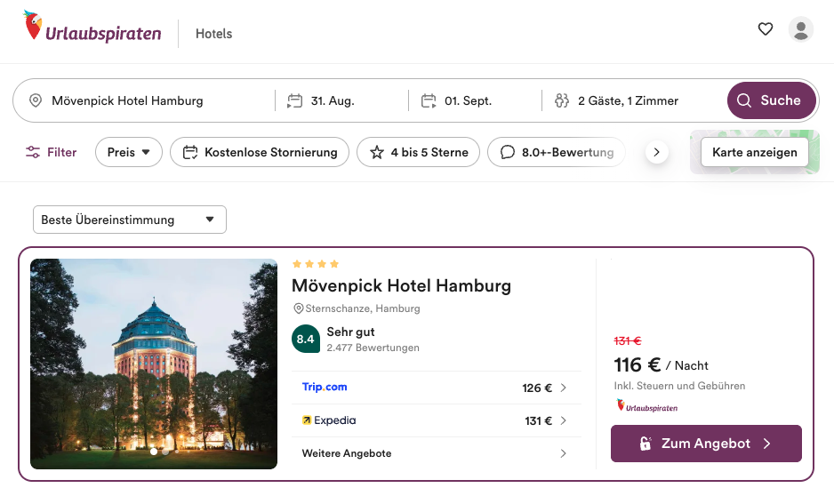Click the 2.477 Bewertungen text

pos(373,348)
